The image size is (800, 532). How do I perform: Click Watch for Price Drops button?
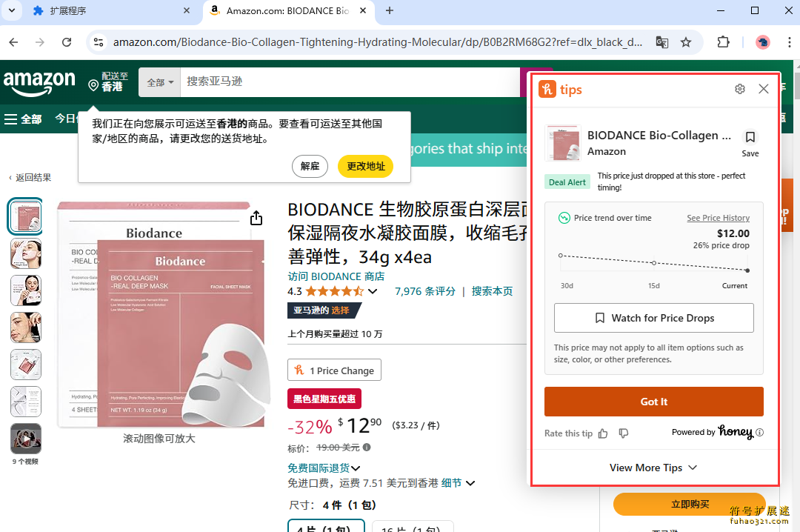tap(653, 318)
